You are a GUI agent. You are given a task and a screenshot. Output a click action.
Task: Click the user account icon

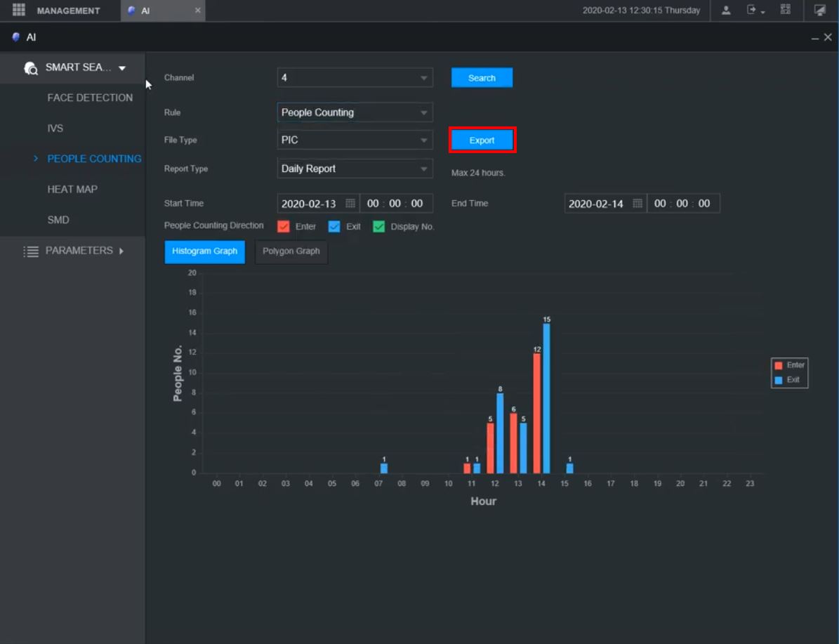(726, 11)
